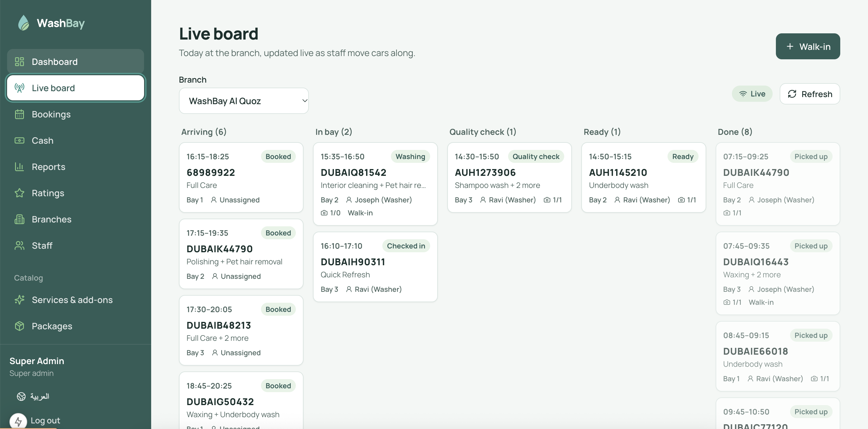Click the globe icon beside العربية
This screenshot has height=429, width=868.
coord(21,396)
